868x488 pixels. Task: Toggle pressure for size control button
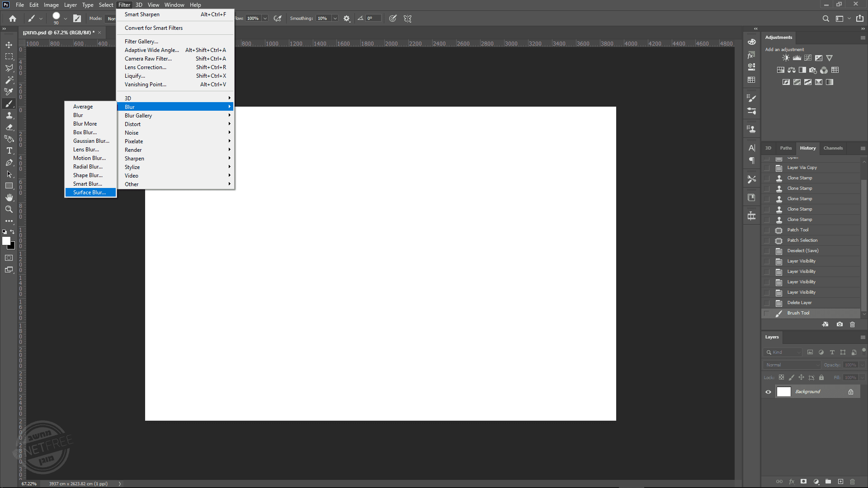(393, 19)
